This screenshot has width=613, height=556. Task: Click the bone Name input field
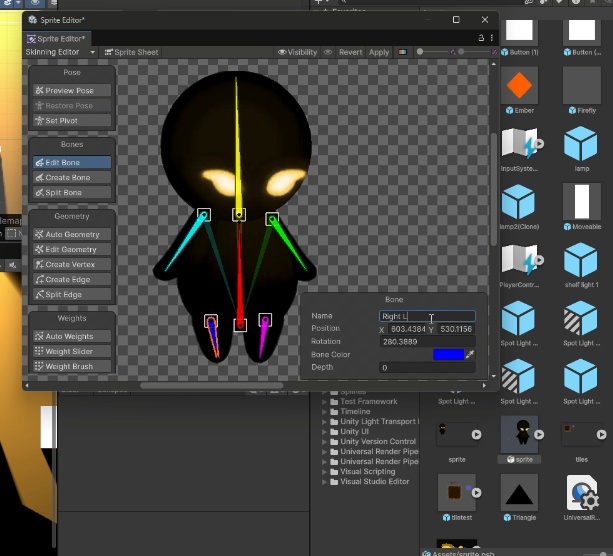[x=427, y=316]
